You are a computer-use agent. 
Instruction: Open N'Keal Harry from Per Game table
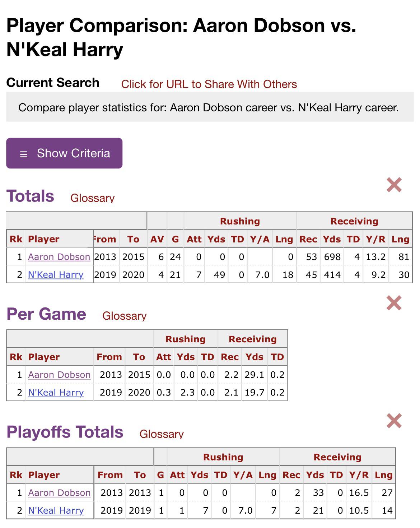coord(55,393)
